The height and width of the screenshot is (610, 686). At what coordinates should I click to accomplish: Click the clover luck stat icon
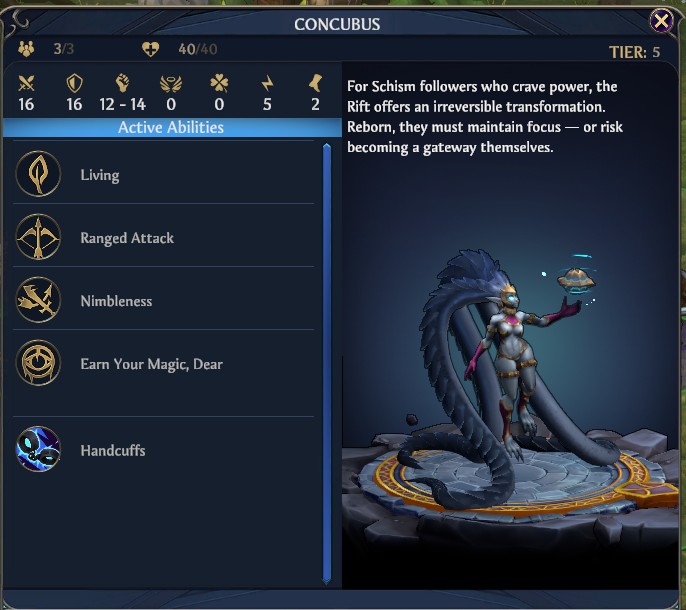coord(219,83)
